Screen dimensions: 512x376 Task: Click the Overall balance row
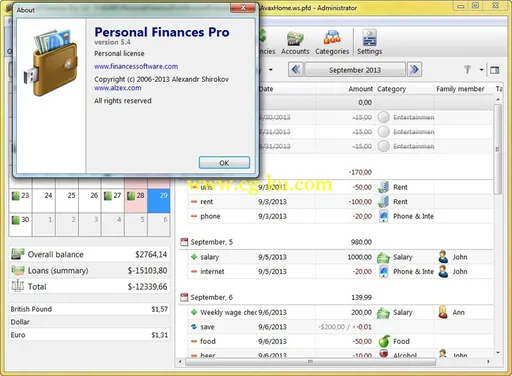[x=89, y=254]
